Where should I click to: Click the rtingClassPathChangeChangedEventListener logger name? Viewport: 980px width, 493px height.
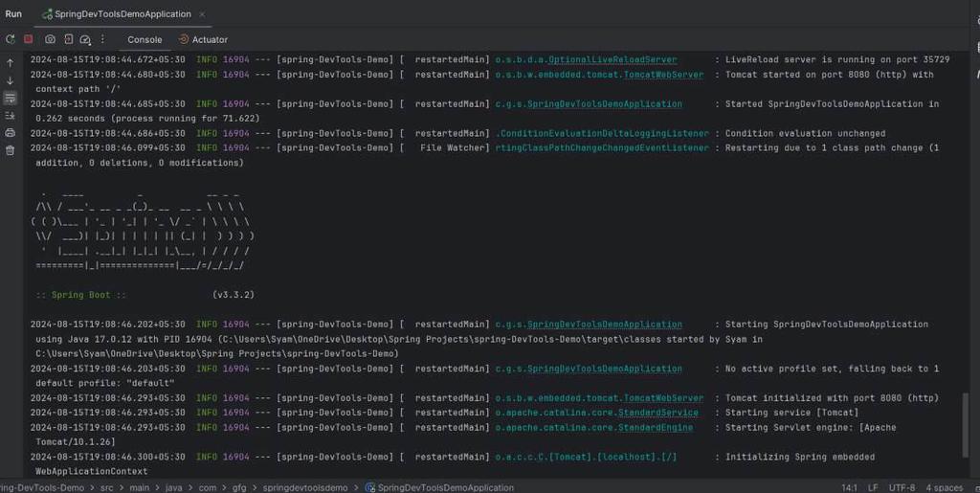tap(602, 148)
